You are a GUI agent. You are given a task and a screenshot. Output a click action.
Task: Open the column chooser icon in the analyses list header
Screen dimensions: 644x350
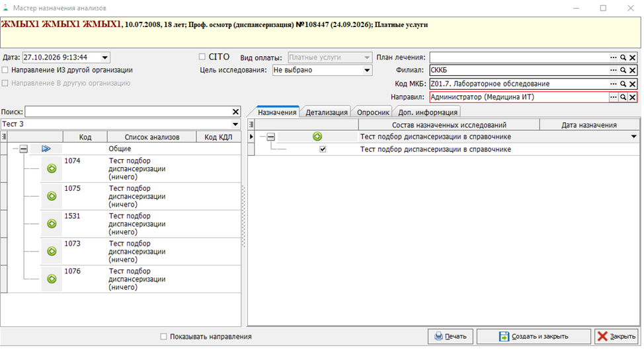pos(4,137)
